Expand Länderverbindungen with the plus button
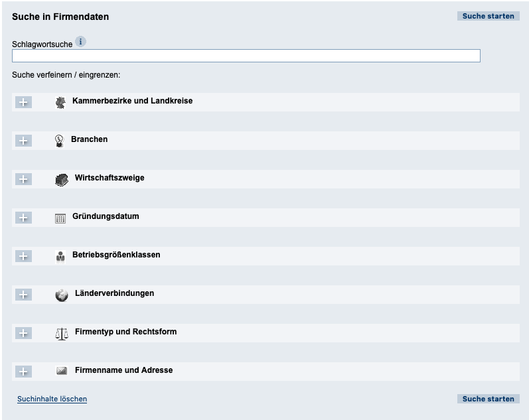529x420 pixels. click(x=23, y=295)
